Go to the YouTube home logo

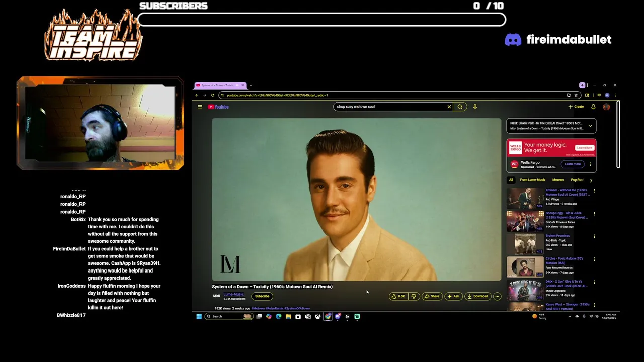(x=218, y=107)
